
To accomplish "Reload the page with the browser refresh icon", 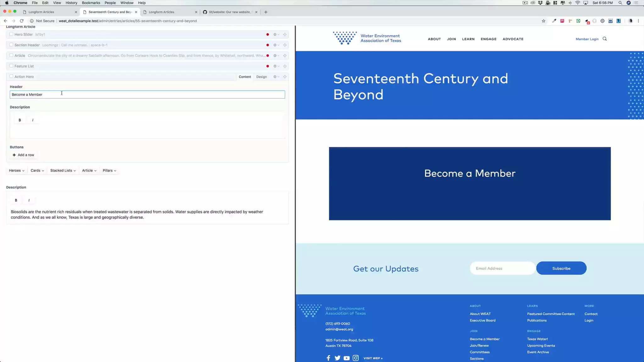I will (22, 21).
